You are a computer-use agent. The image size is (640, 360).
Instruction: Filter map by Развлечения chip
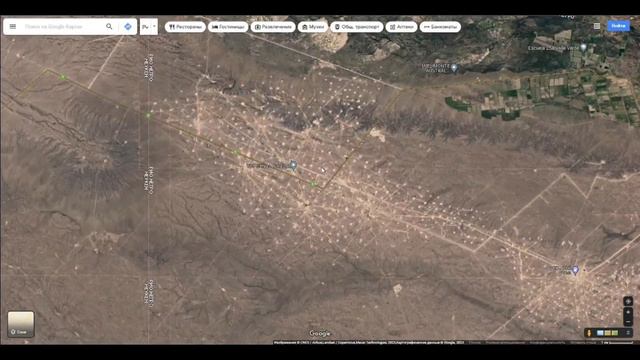(273, 27)
